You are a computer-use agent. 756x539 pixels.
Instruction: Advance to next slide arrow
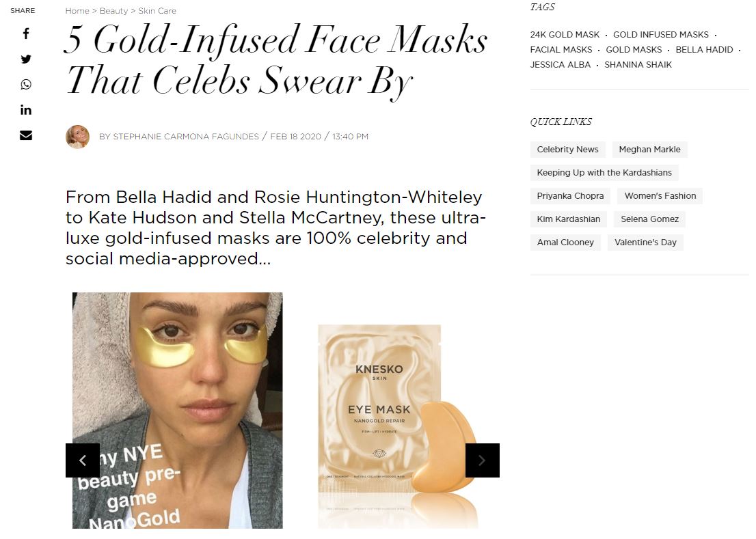pyautogui.click(x=482, y=460)
